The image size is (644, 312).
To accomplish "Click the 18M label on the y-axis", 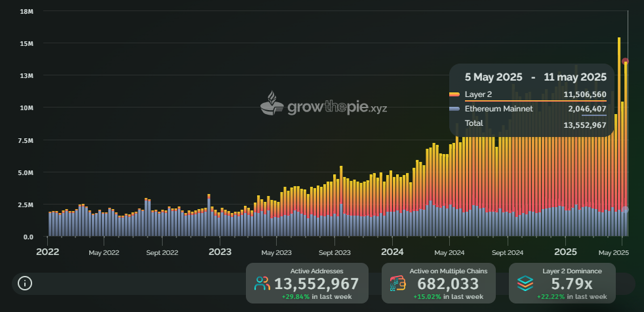I will [27, 12].
